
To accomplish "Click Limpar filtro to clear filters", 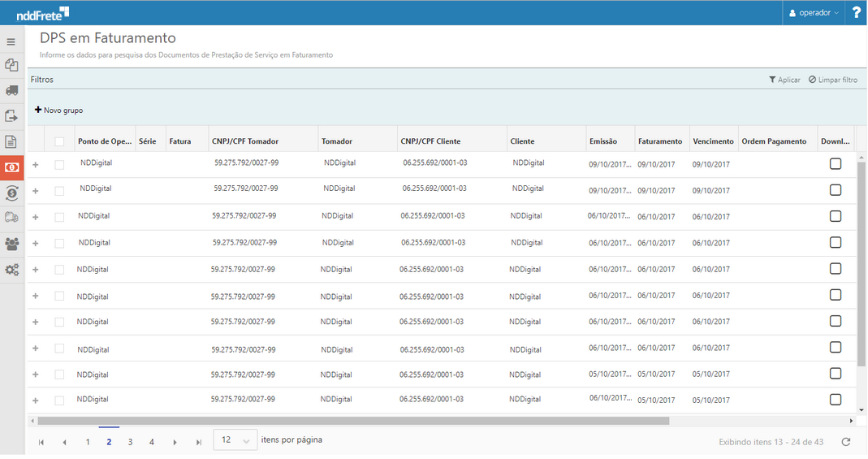I will [832, 80].
